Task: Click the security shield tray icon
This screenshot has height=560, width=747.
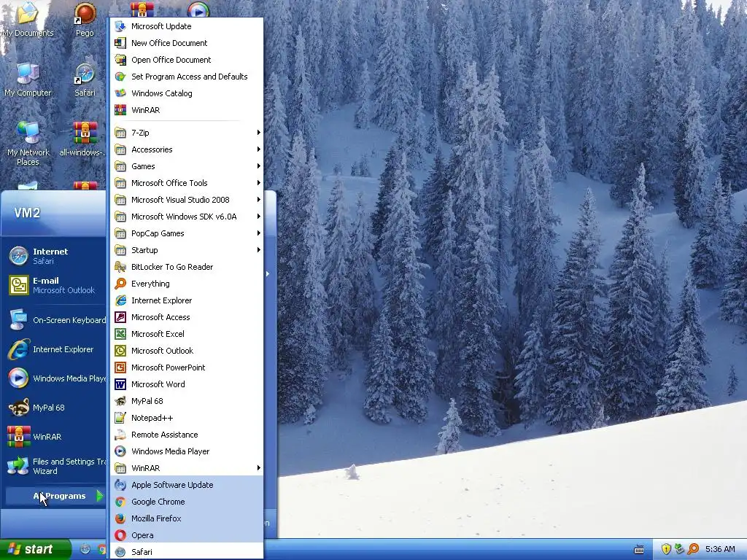Action: pyautogui.click(x=665, y=549)
